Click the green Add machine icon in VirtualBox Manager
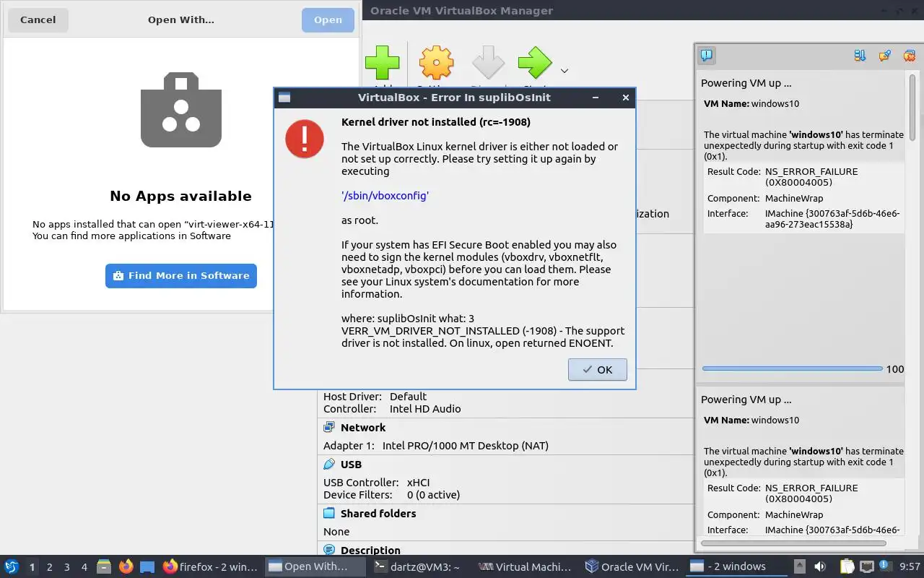This screenshot has width=924, height=578. coord(382,63)
